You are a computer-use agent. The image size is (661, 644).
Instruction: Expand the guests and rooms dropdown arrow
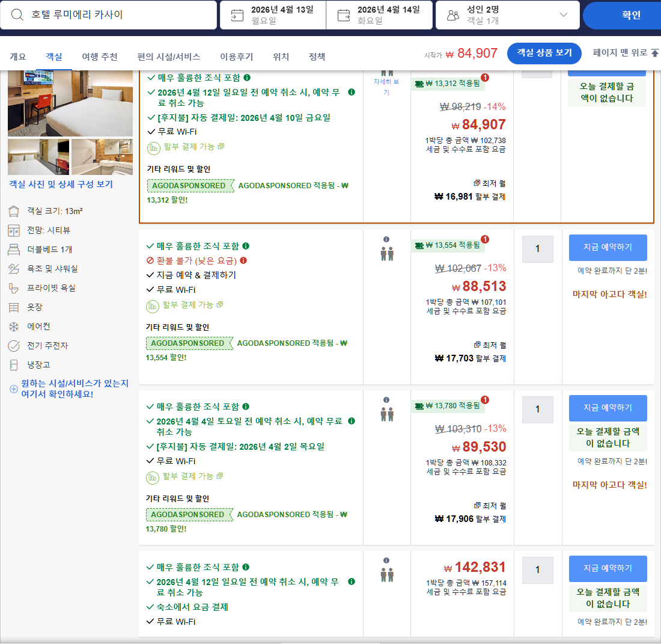[563, 15]
